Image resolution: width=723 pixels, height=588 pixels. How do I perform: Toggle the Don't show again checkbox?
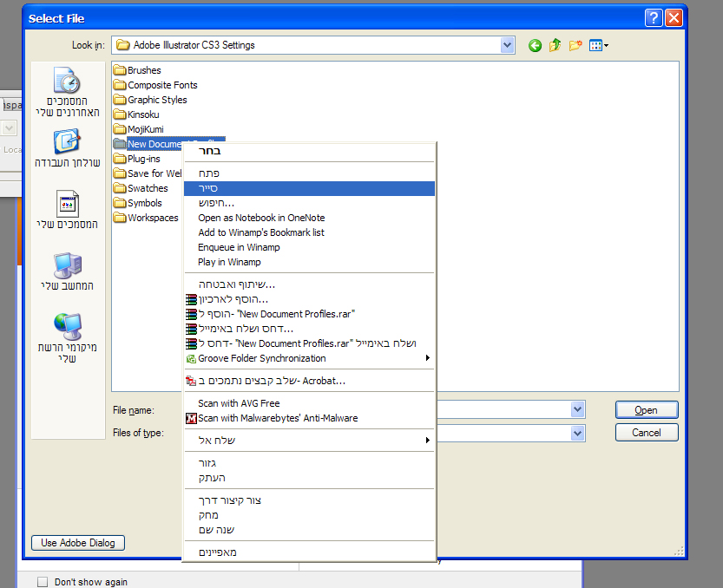point(43,582)
